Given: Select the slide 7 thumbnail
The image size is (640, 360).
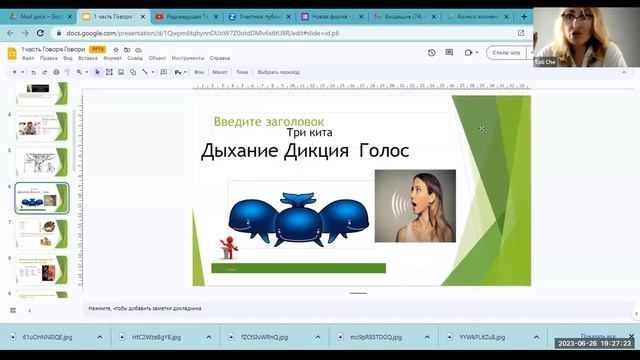Looking at the screenshot, I should tap(42, 234).
